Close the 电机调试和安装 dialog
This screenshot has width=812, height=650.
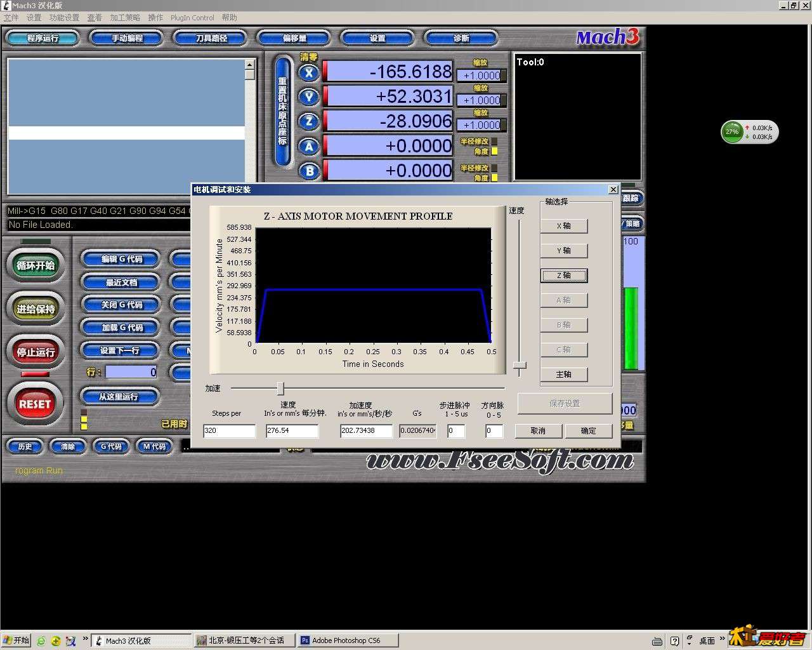click(x=613, y=189)
